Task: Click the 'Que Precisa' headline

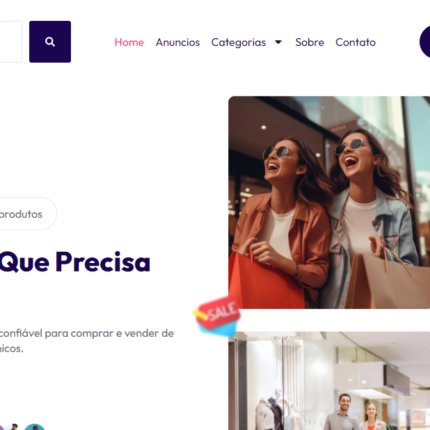Action: coord(75,263)
